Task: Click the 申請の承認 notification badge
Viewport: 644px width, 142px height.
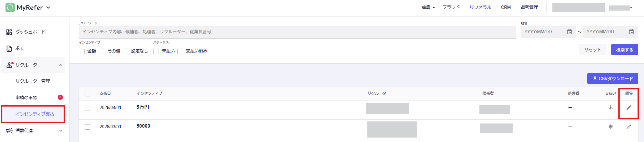Action: (60, 97)
